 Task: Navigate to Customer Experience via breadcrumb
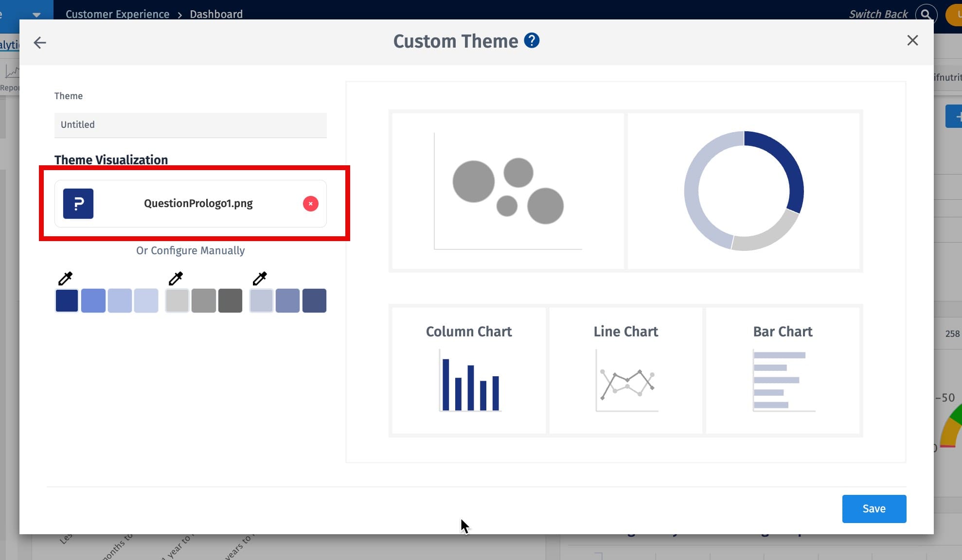pyautogui.click(x=117, y=14)
